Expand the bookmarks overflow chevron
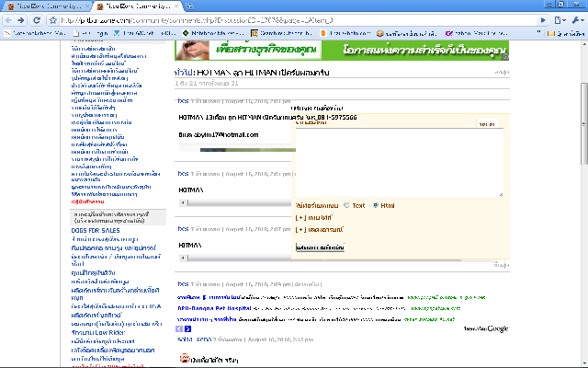Viewport: 588px width, 368px height. [539, 33]
